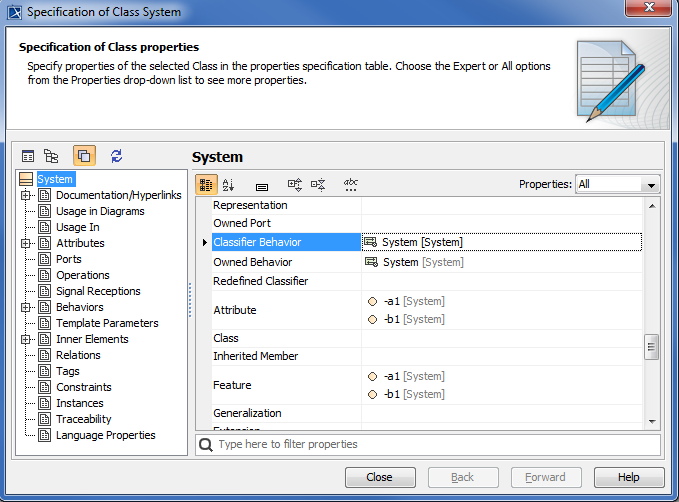Viewport: 679px width, 502px height.
Task: Click the abc text options icon
Action: point(350,185)
